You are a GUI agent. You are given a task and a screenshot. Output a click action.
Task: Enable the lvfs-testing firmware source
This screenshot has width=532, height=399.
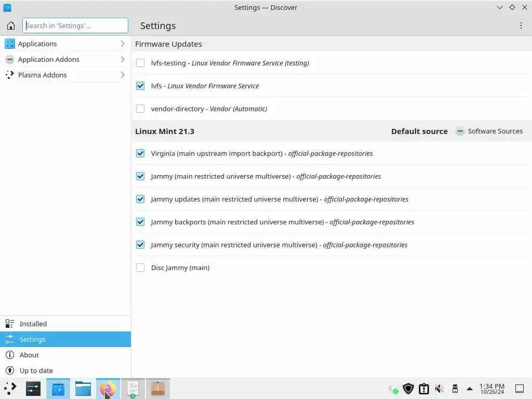click(140, 63)
